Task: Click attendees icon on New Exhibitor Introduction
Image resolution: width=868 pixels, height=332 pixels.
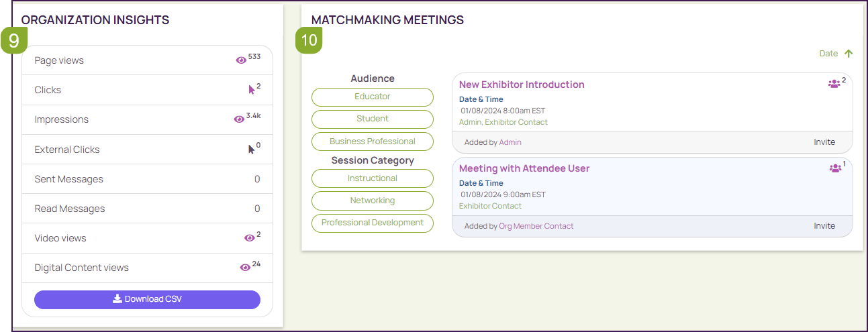Action: click(x=834, y=85)
